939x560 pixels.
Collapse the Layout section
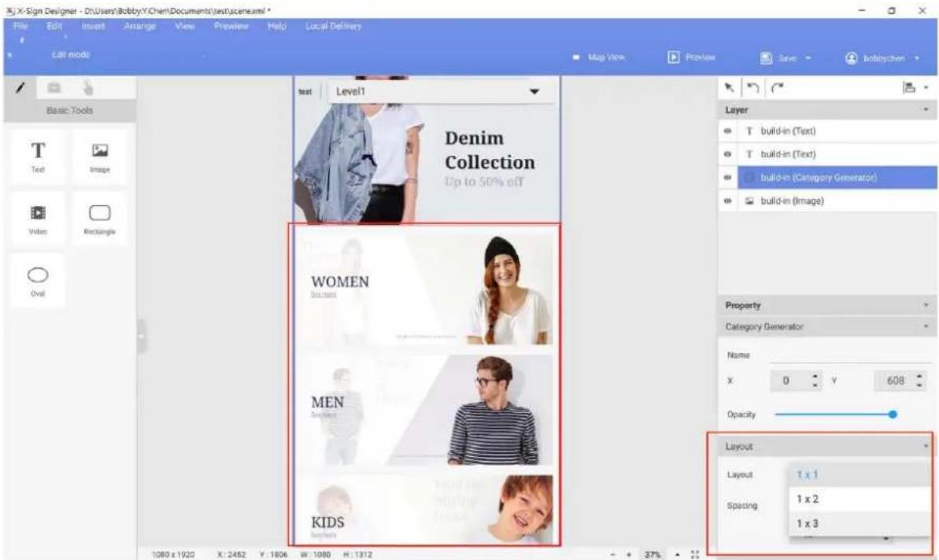[926, 446]
